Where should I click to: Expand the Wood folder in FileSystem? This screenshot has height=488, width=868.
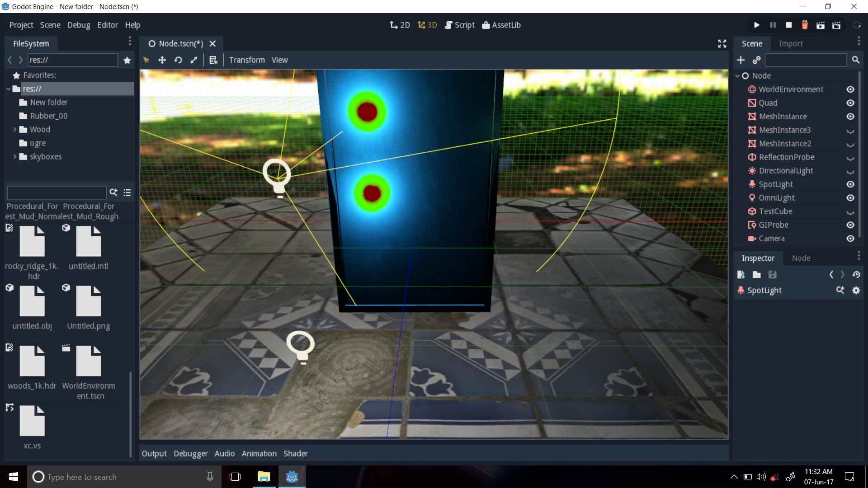[x=15, y=129]
